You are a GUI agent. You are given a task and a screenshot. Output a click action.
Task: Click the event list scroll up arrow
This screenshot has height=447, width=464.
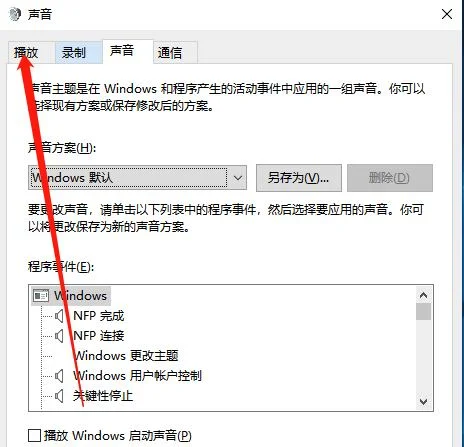tap(423, 295)
